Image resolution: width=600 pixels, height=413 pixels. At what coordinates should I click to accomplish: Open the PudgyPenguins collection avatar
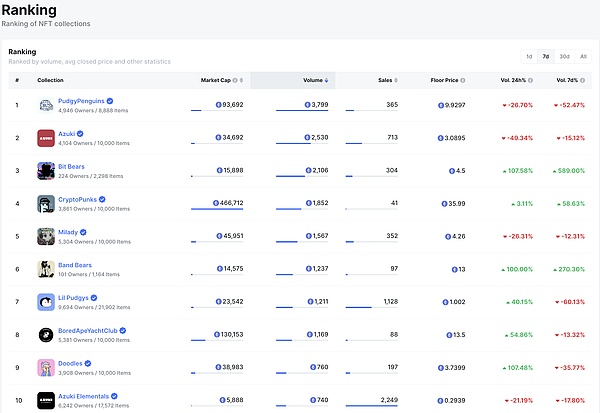(46, 105)
